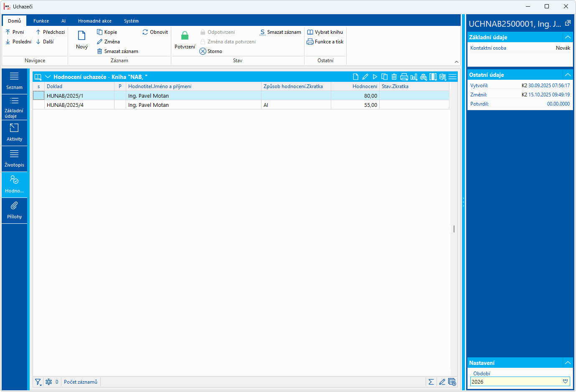Click the copy icon in grid header
The height and width of the screenshot is (392, 576).
pyautogui.click(x=384, y=77)
